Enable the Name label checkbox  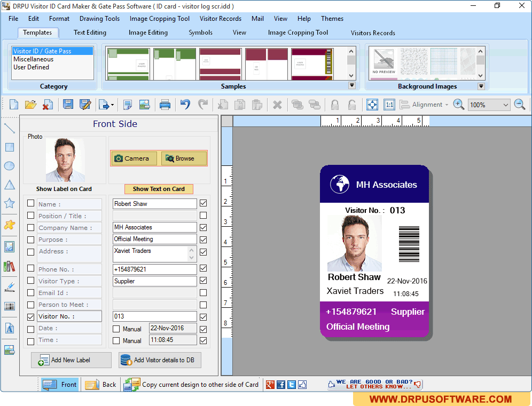click(x=30, y=203)
